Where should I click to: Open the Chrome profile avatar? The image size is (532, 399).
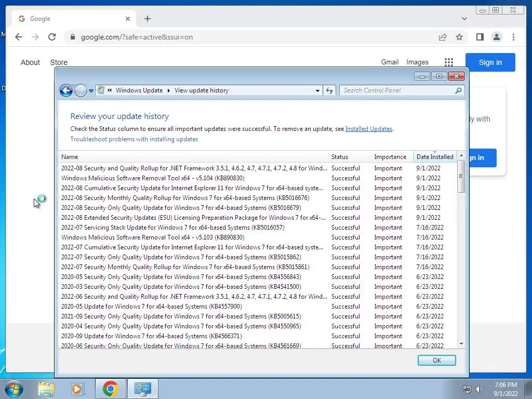[x=497, y=37]
